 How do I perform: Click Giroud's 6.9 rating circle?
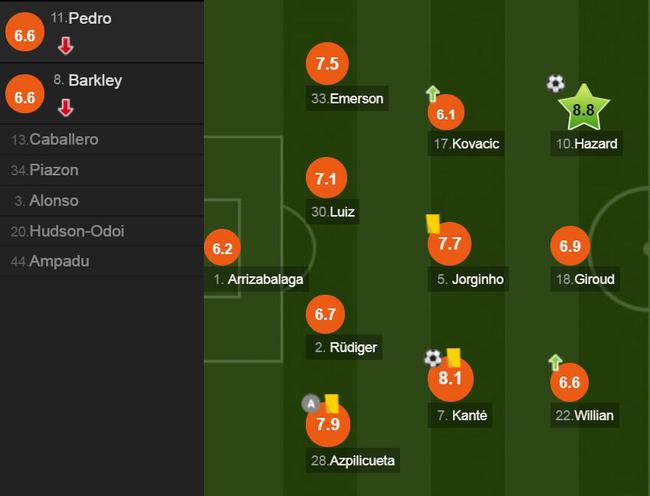pyautogui.click(x=570, y=246)
